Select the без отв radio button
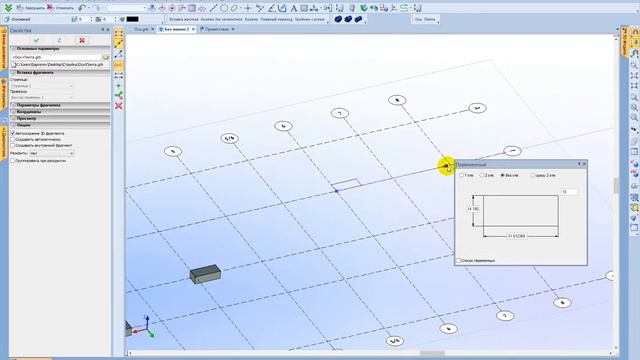640x360 pixels. click(x=503, y=176)
